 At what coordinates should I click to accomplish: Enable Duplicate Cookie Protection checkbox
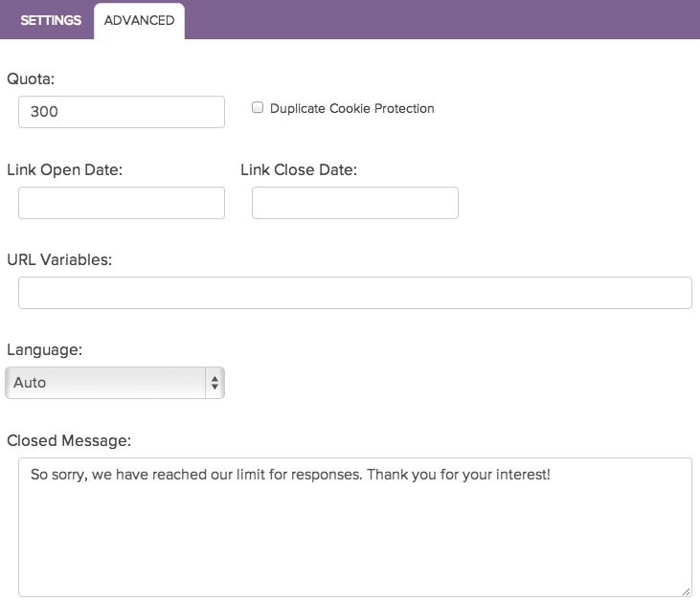258,107
